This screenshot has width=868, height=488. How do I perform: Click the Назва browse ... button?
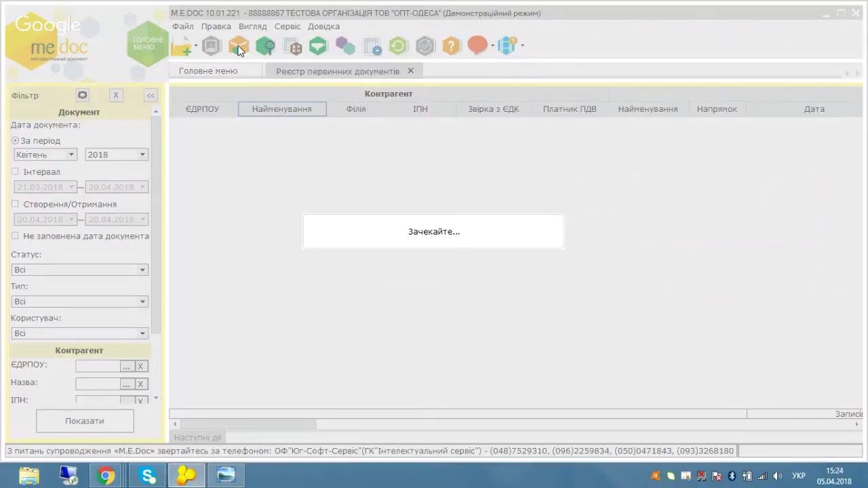(126, 384)
